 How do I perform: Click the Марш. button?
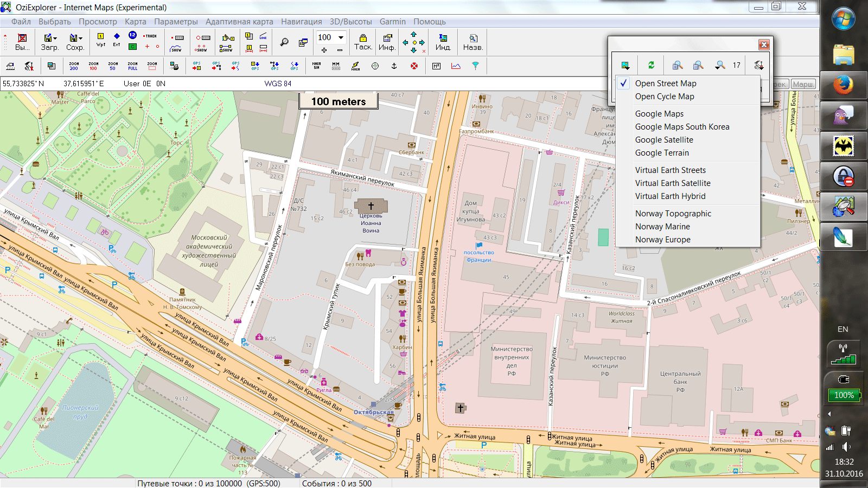click(x=803, y=84)
